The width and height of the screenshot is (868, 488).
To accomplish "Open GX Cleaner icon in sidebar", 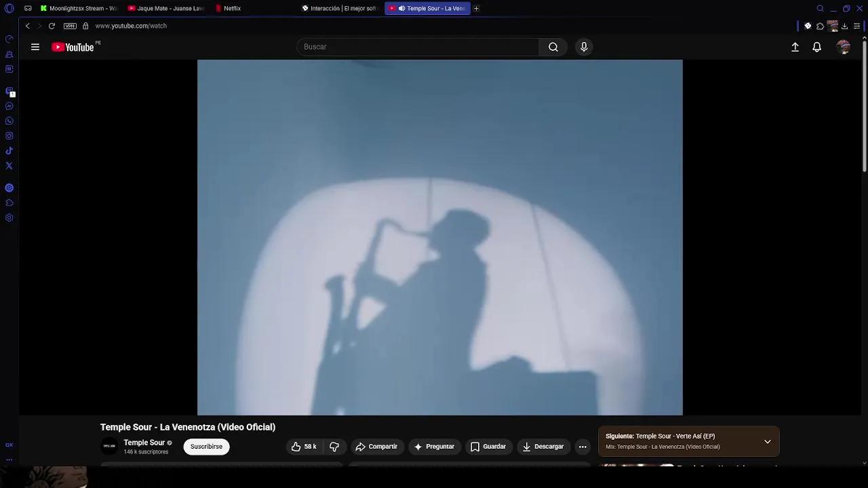I will tap(9, 54).
